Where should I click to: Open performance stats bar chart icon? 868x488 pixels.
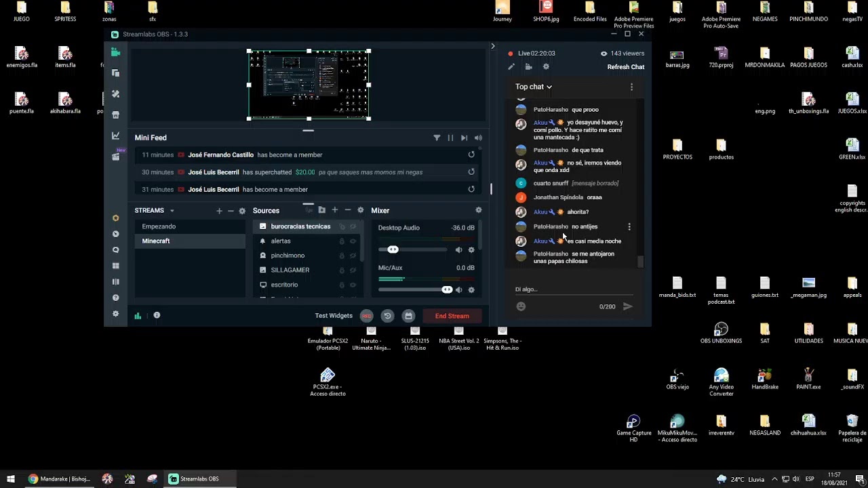pyautogui.click(x=138, y=315)
